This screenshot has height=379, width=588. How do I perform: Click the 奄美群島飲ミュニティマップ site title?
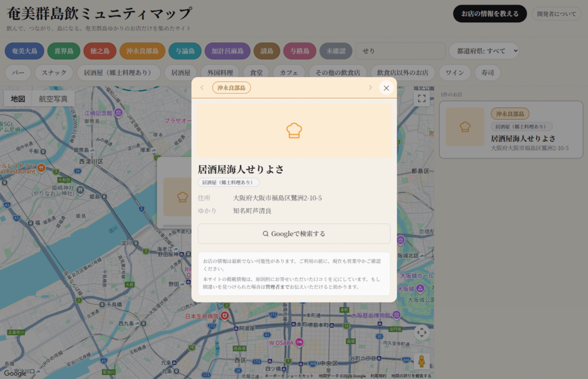pyautogui.click(x=99, y=14)
